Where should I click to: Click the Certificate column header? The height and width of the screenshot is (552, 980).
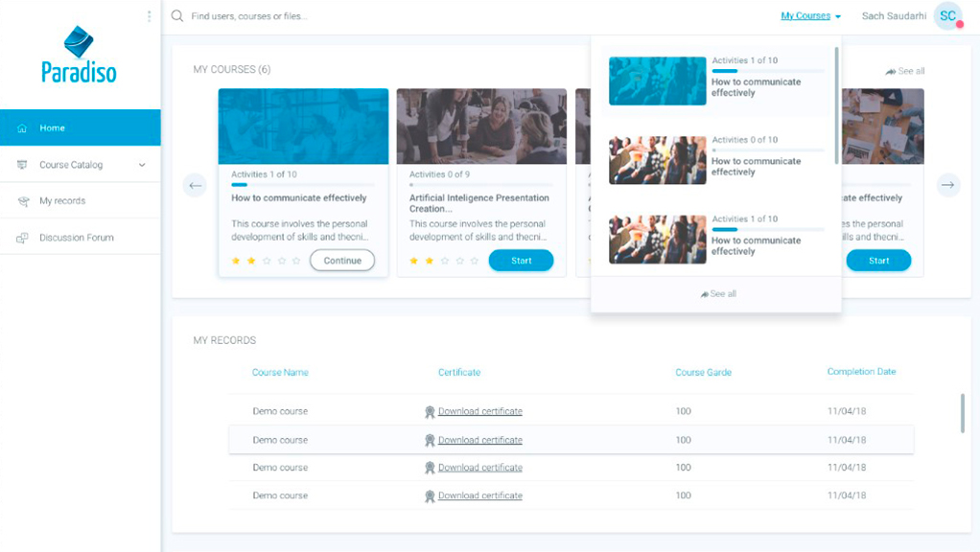click(x=459, y=372)
